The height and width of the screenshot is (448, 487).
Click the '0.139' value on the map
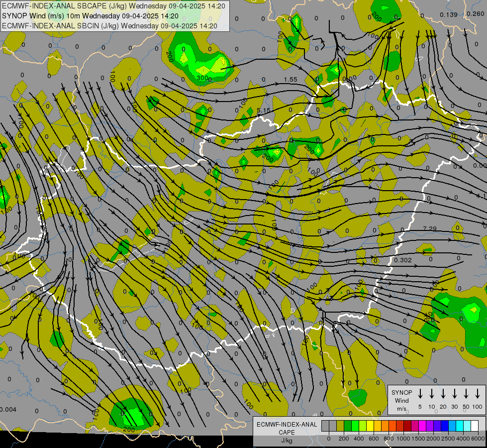tap(449, 14)
